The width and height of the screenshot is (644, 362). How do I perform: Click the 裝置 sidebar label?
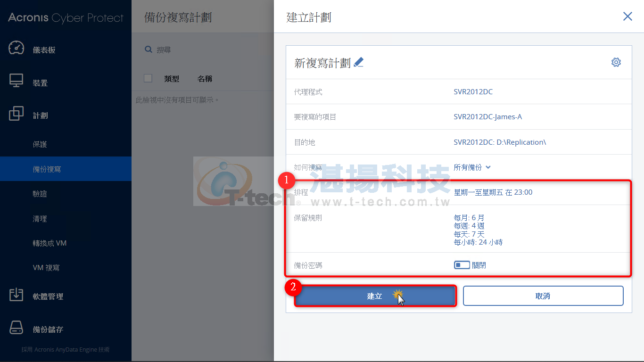coord(41,83)
